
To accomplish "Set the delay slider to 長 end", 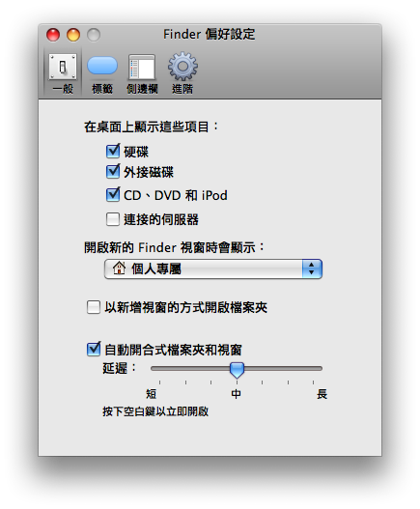I will click(314, 369).
